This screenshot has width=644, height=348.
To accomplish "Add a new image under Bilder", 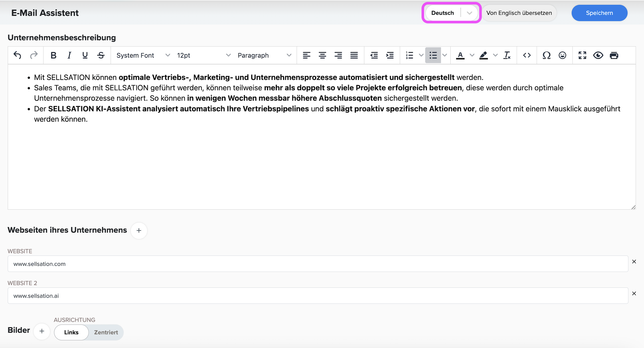I will point(42,331).
